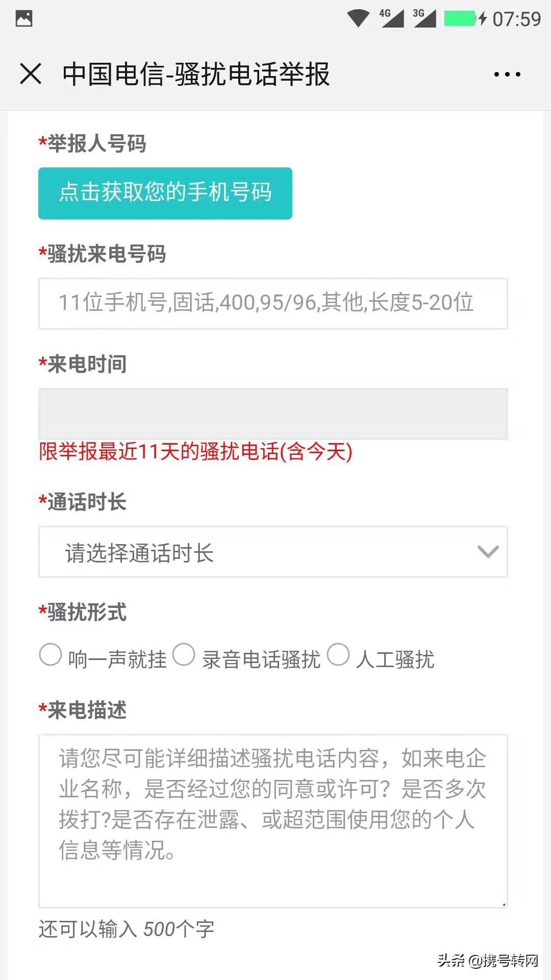This screenshot has height=980, width=551.
Task: Open the 来电时间 date picker field
Action: coord(273,414)
